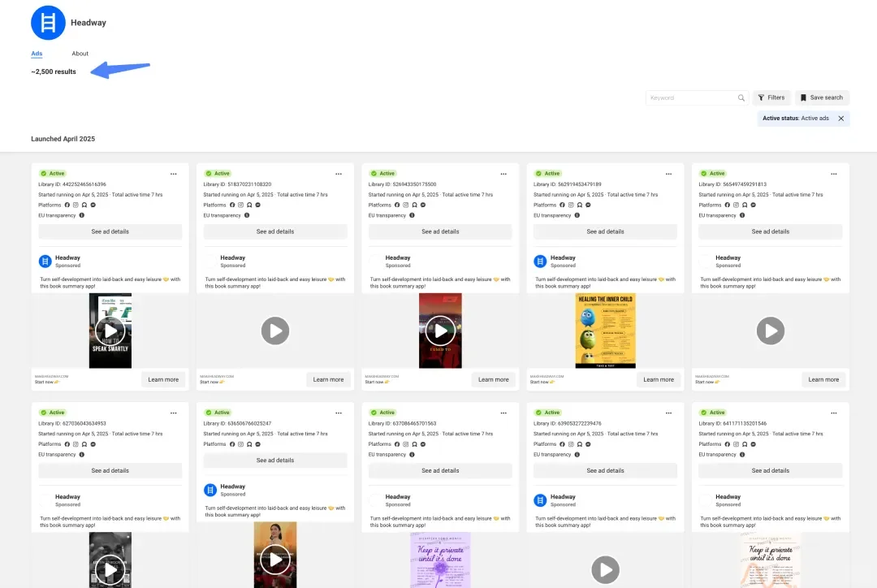Click Headway avatar in ad 636506766025247 post

[210, 490]
